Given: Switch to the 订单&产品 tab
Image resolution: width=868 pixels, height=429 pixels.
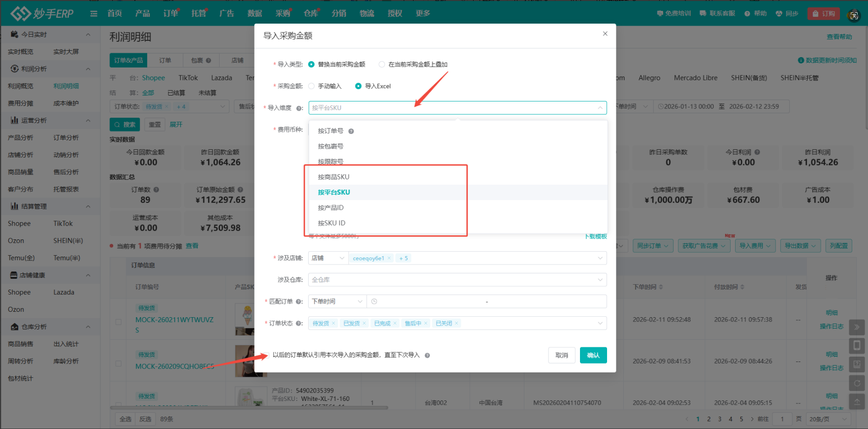Looking at the screenshot, I should 128,60.
